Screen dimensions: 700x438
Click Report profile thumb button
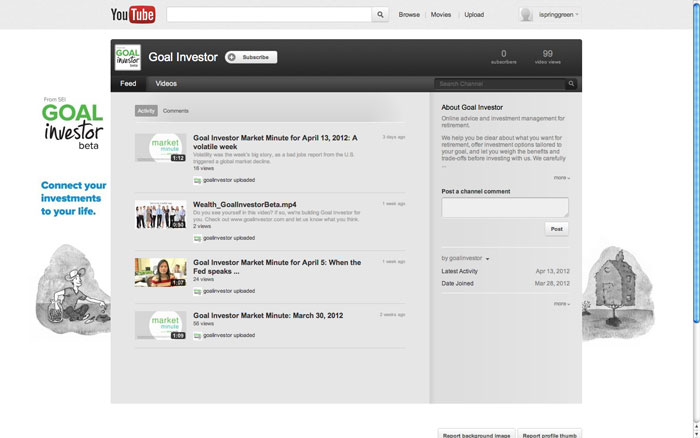point(550,434)
